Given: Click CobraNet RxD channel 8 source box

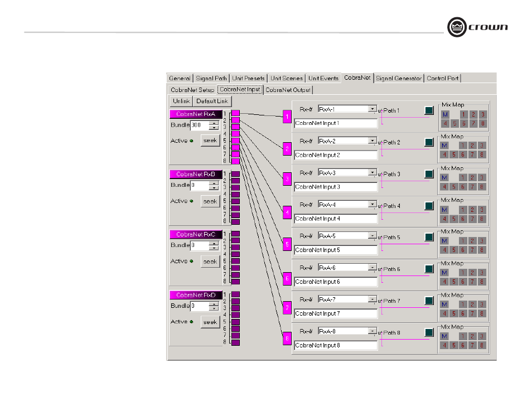Looking at the screenshot, I should coord(235,342).
